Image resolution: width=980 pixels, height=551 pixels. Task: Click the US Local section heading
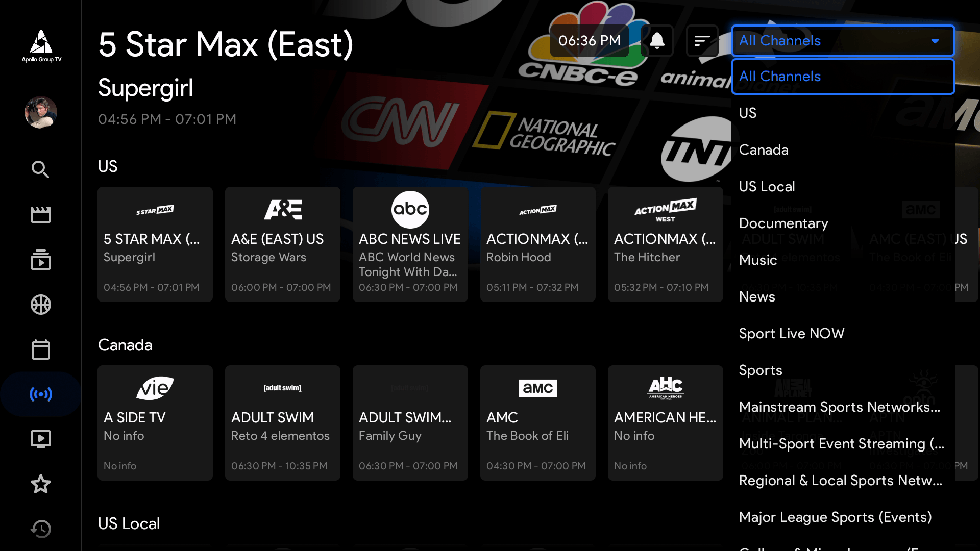tap(129, 523)
